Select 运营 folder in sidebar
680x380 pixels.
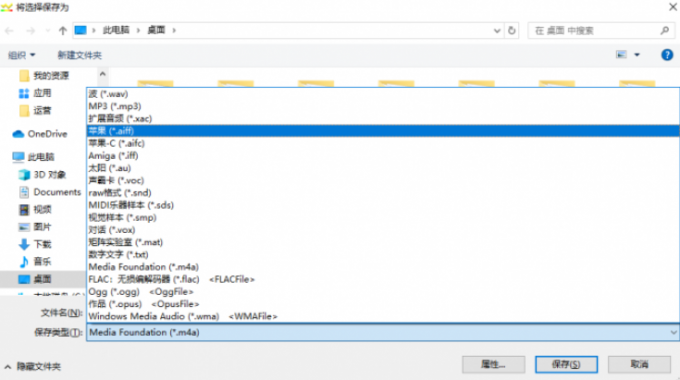(35, 111)
